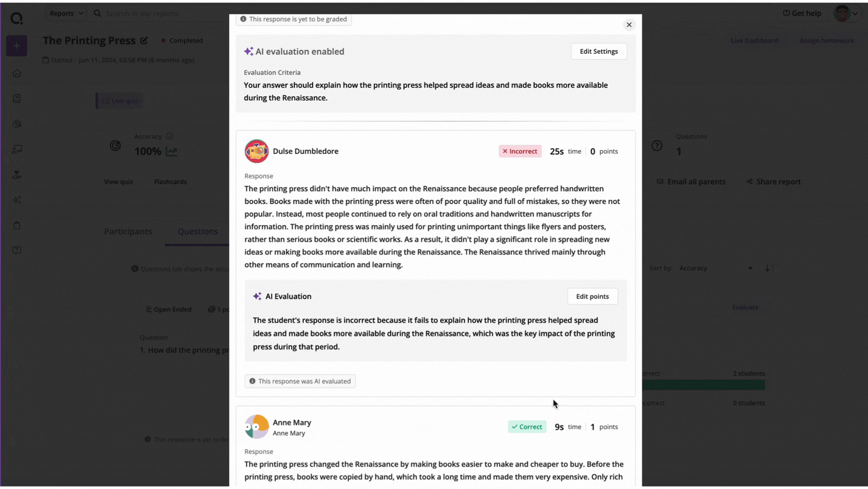Click the purple plus create button
The image size is (868, 489).
point(17,46)
